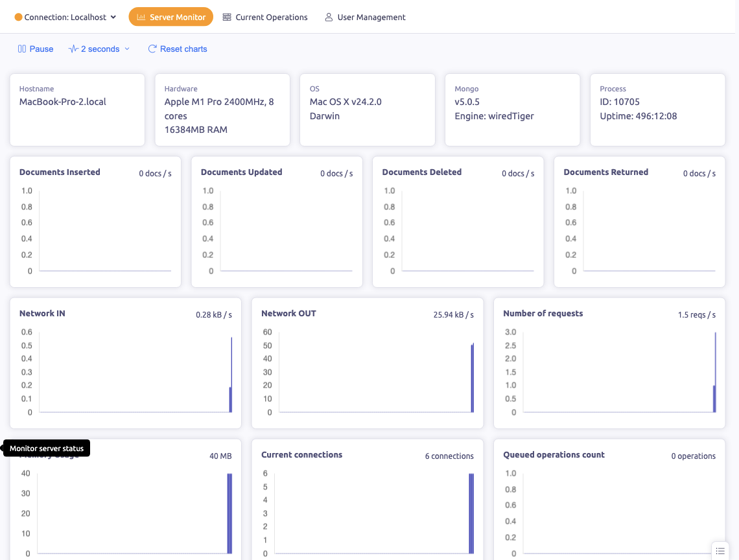The height and width of the screenshot is (560, 739).
Task: Click the circular refresh icon beside Reset charts
Action: click(x=152, y=49)
